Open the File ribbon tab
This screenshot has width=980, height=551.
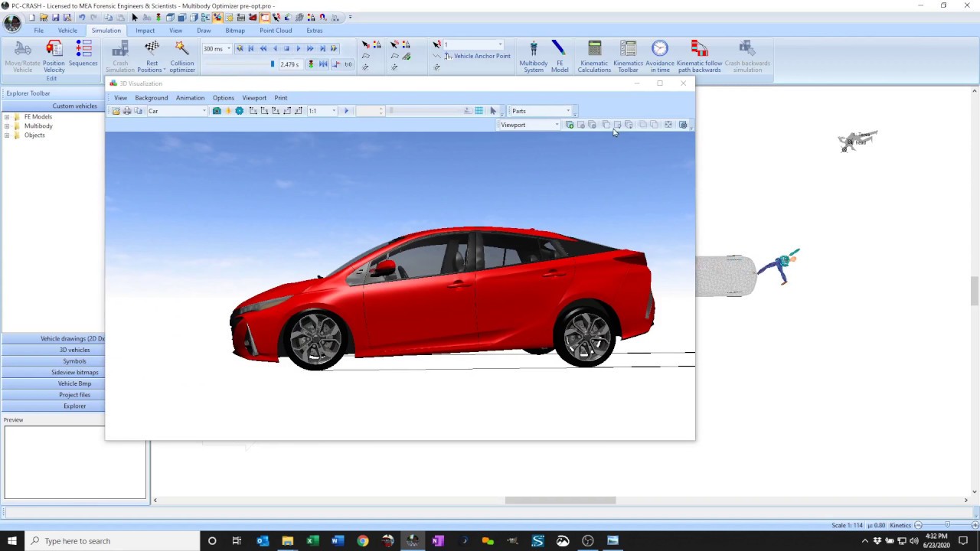tap(38, 31)
